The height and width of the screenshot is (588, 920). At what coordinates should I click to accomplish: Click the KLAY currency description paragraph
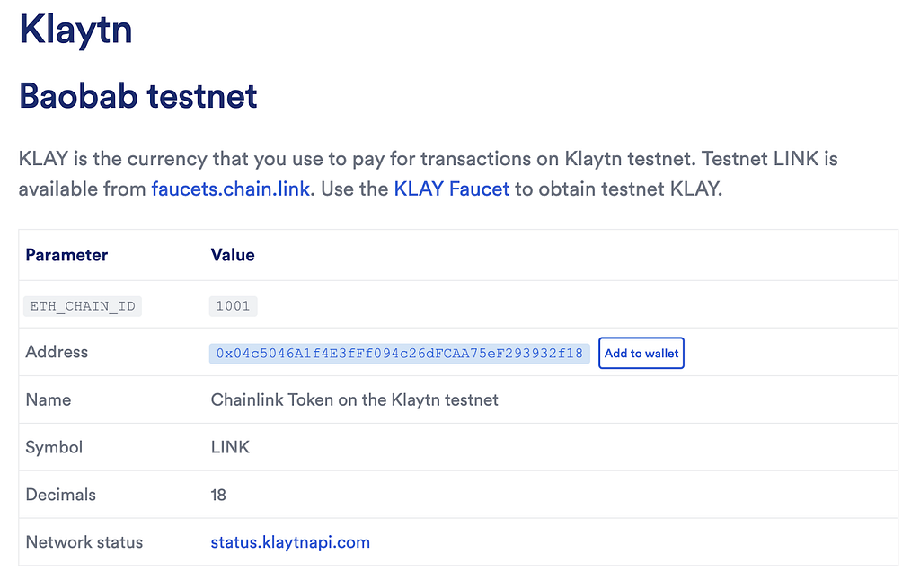point(429,173)
